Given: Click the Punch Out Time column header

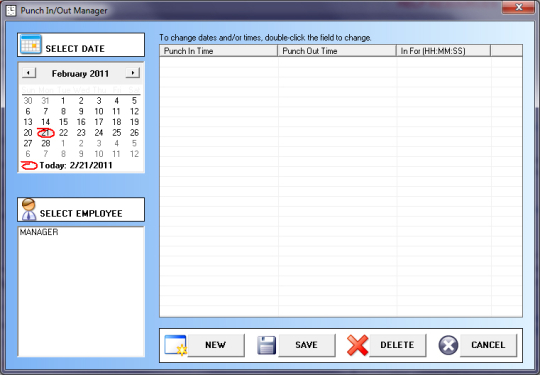Looking at the screenshot, I should point(337,51).
